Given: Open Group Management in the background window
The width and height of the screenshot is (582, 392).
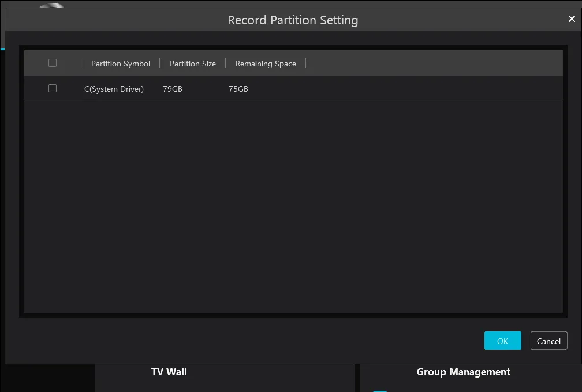Looking at the screenshot, I should tap(463, 372).
